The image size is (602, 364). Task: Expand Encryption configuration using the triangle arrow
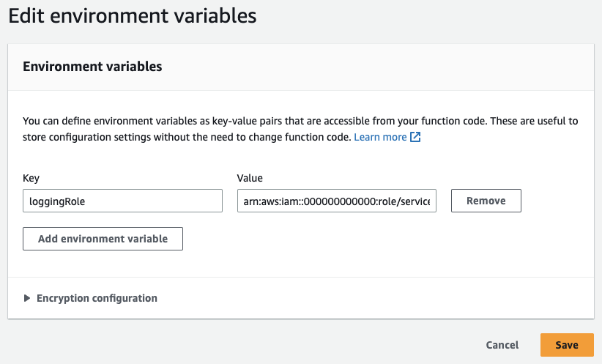pyautogui.click(x=28, y=298)
